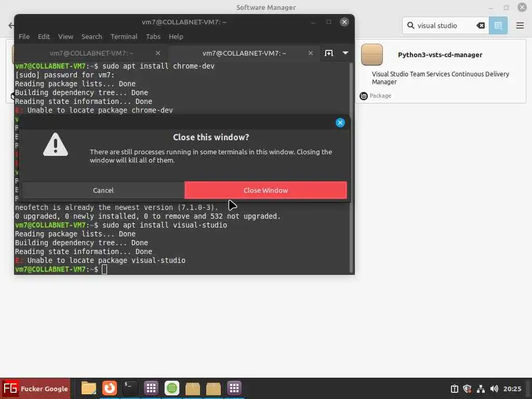Launch Firefox from taskbar
This screenshot has height=399, width=532.
pos(110,388)
